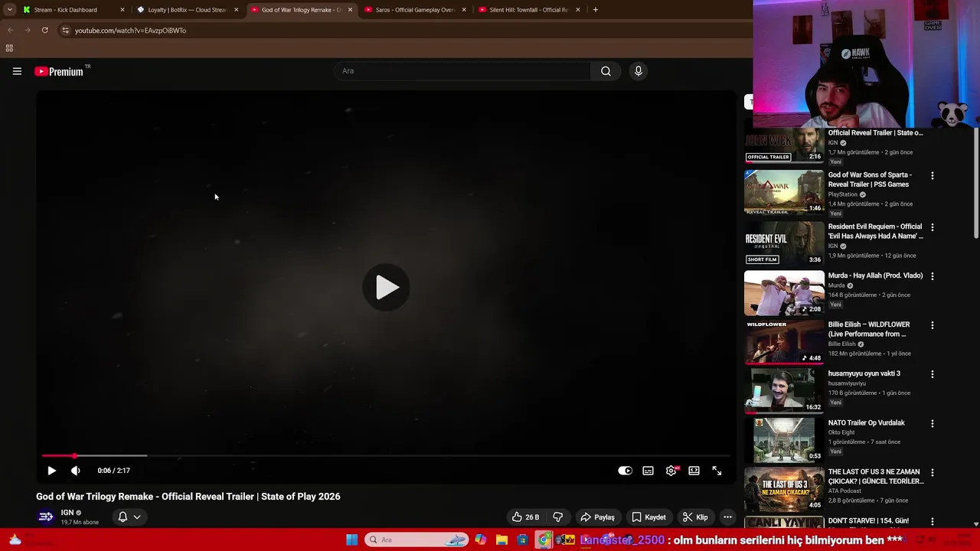Close the Silent Hill: Townfall tab
This screenshot has height=551, width=980.
coord(577,10)
